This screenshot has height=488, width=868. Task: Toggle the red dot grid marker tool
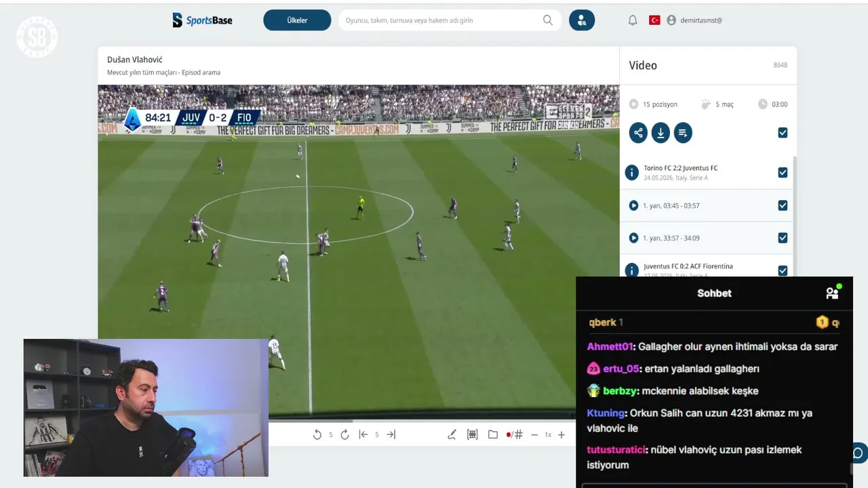pos(514,434)
